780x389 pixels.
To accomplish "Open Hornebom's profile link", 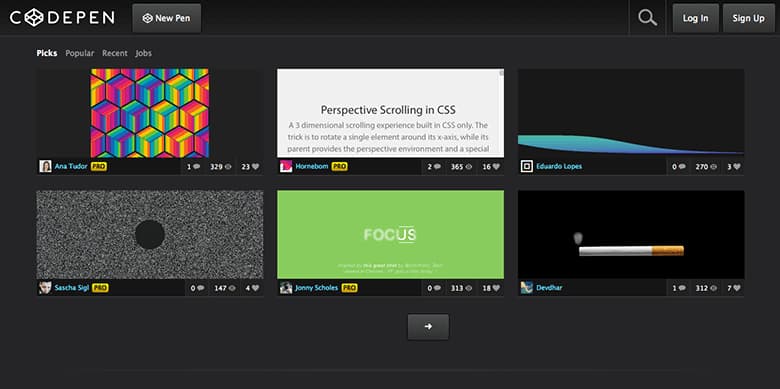I will click(312, 167).
